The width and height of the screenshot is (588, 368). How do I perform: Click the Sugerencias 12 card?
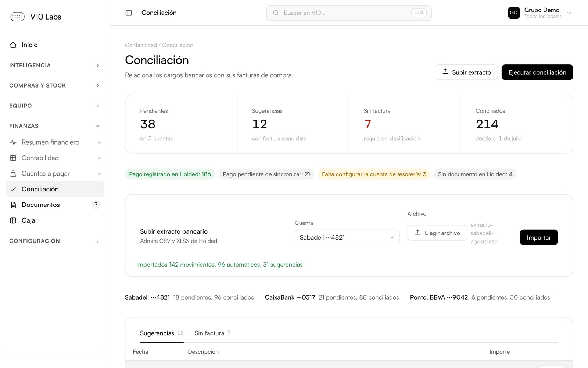(293, 124)
